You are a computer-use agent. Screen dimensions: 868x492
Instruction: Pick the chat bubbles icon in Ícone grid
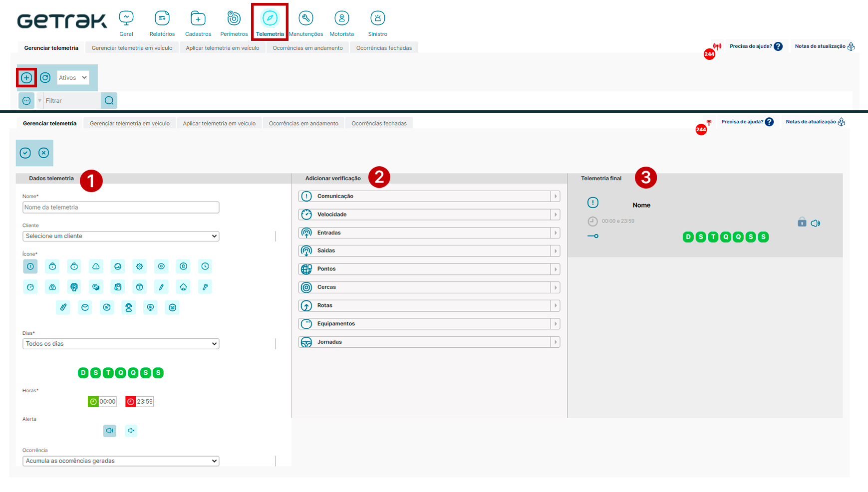pyautogui.click(x=96, y=287)
